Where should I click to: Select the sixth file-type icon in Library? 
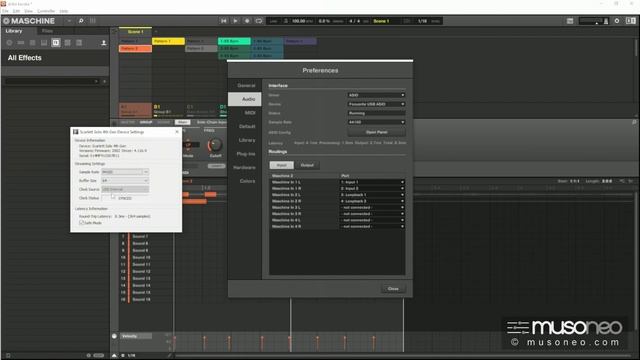tap(67, 43)
